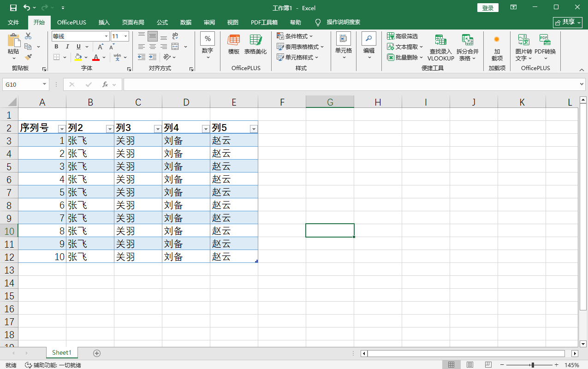588x369 pixels.
Task: Click the 表格美化 table beautify icon
Action: 255,44
